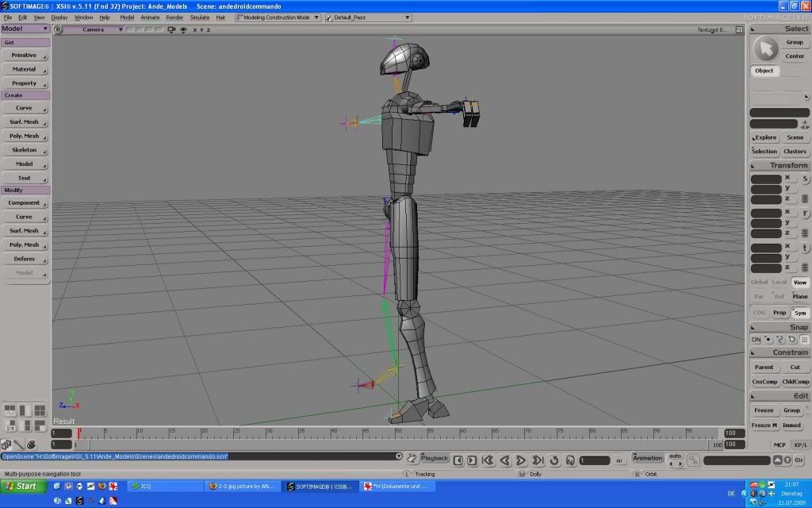Switch transform mode to View

tap(800, 283)
